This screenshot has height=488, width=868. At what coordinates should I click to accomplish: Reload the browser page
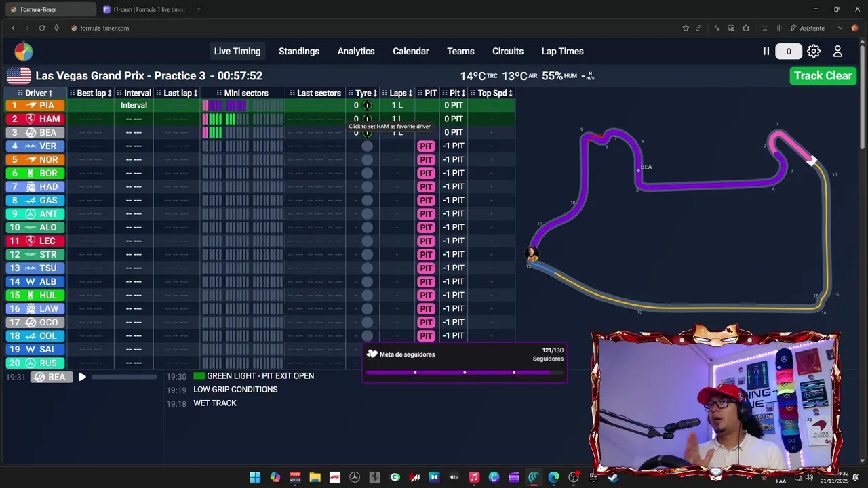42,28
